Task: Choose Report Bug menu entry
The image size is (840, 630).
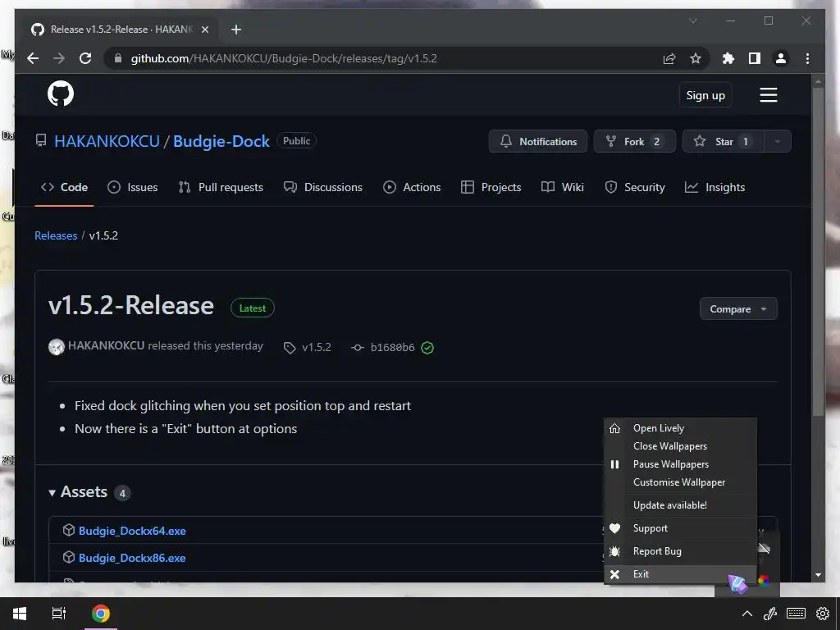Action: [680, 551]
